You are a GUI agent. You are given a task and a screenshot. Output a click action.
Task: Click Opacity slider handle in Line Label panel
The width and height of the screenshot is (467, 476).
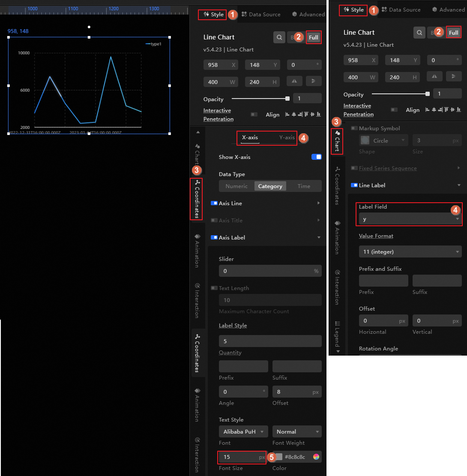(428, 94)
